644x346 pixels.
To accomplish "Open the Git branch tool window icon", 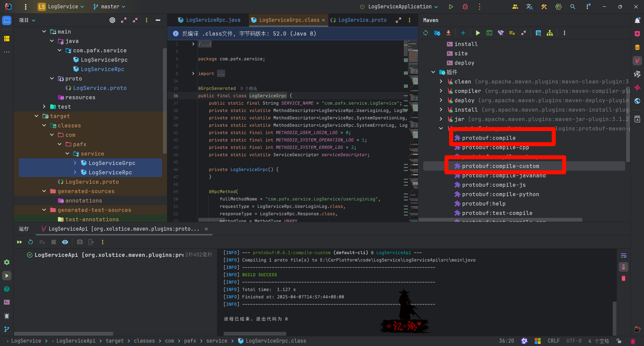I will tap(7, 329).
